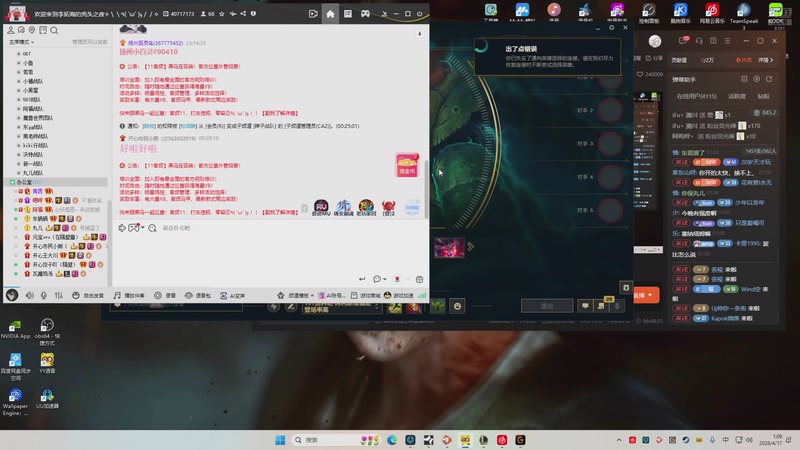Favorite the channel with the star icon
Viewport: 800px width, 450px height.
(221, 14)
